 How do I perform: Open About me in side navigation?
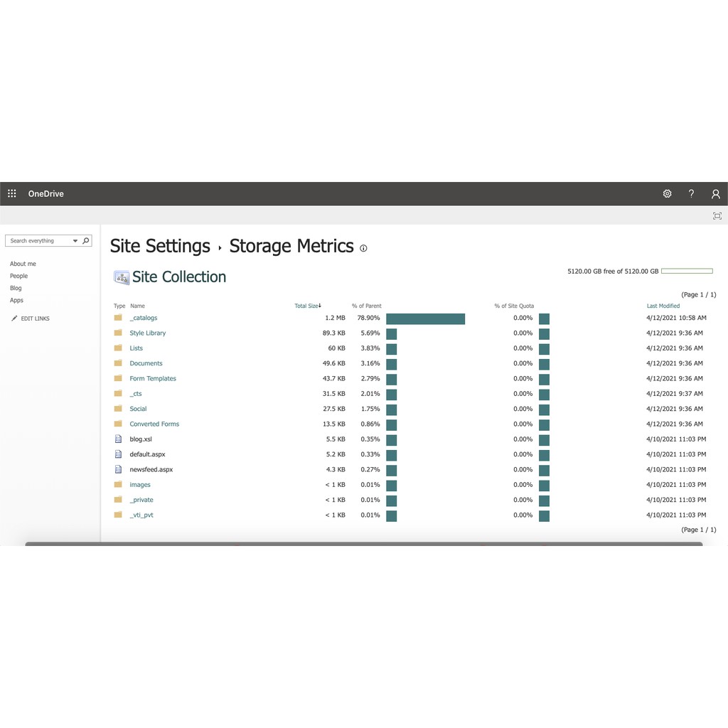(x=23, y=264)
